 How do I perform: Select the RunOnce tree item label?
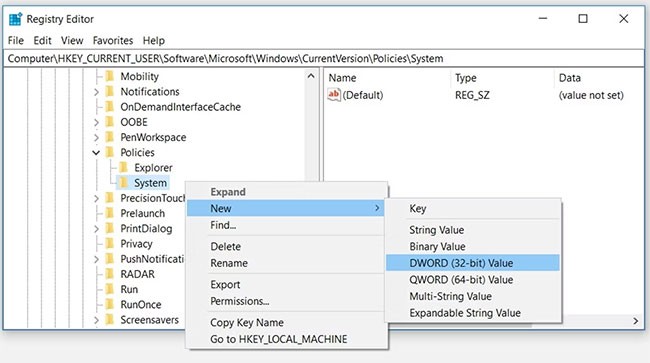141,305
